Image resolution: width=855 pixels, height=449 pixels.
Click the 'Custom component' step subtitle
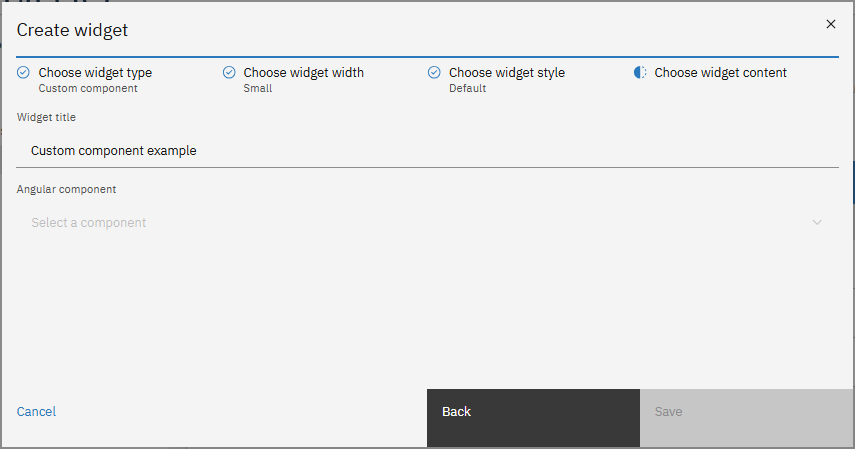click(x=88, y=89)
